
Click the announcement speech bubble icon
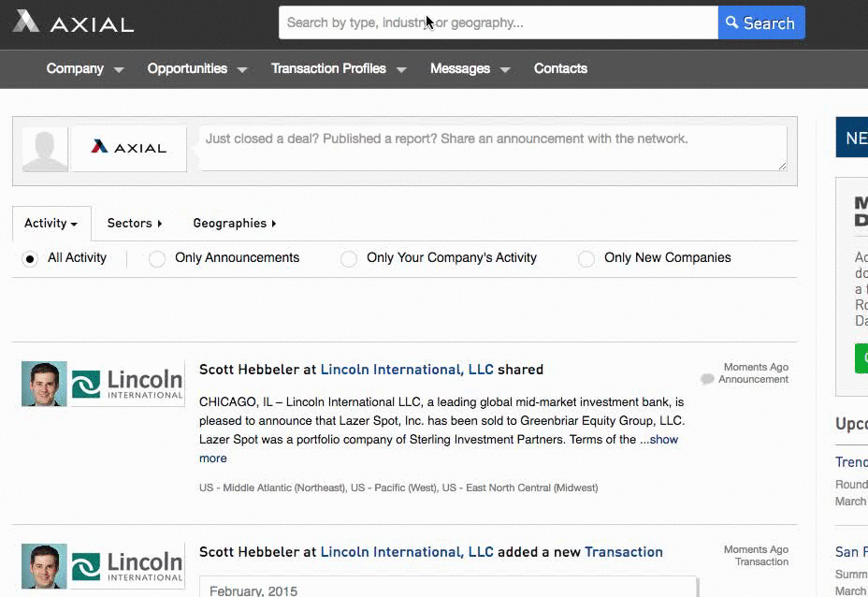[707, 379]
